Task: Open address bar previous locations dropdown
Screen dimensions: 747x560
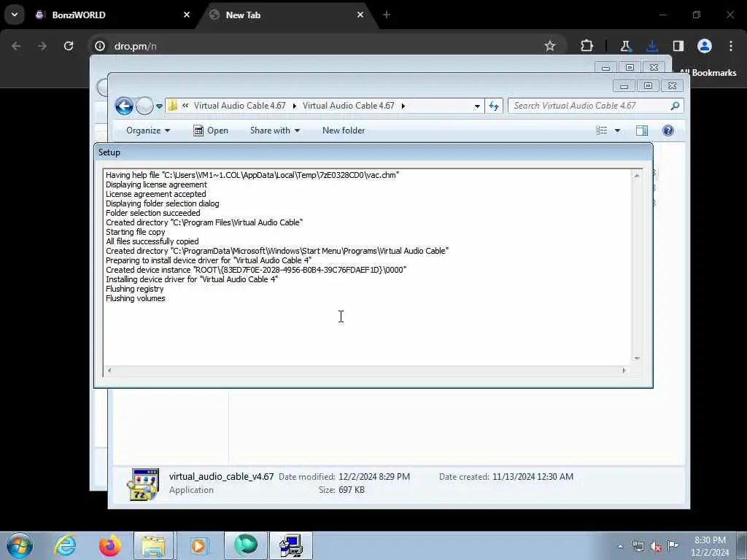Action: [477, 106]
